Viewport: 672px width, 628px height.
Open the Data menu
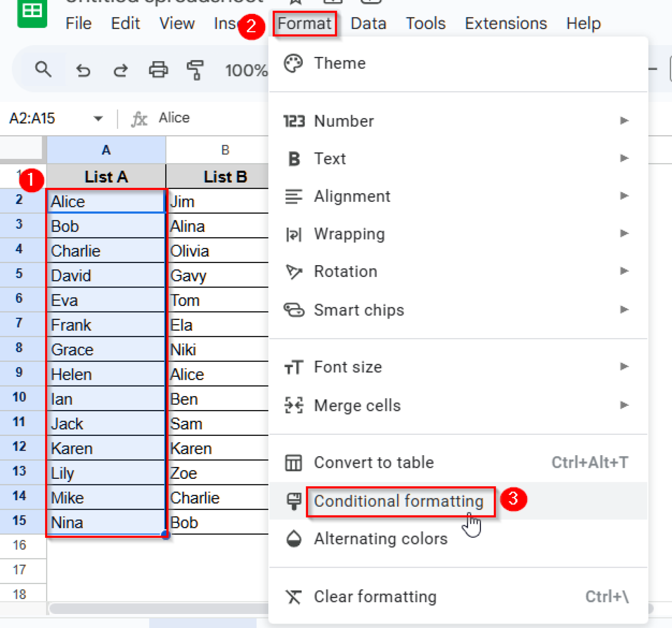[x=368, y=23]
